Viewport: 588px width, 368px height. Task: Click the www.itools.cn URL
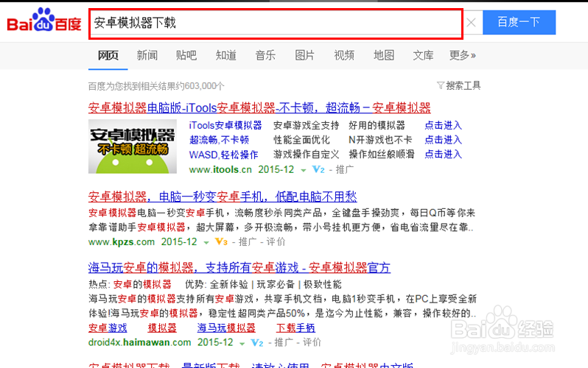(x=220, y=170)
